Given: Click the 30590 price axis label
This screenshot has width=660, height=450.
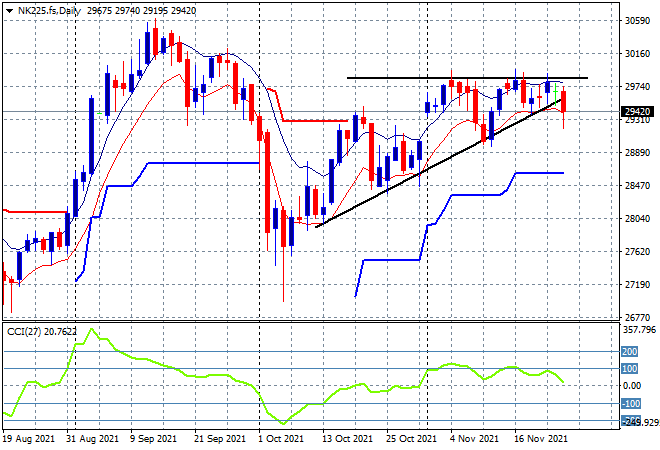Looking at the screenshot, I should pyautogui.click(x=637, y=21).
